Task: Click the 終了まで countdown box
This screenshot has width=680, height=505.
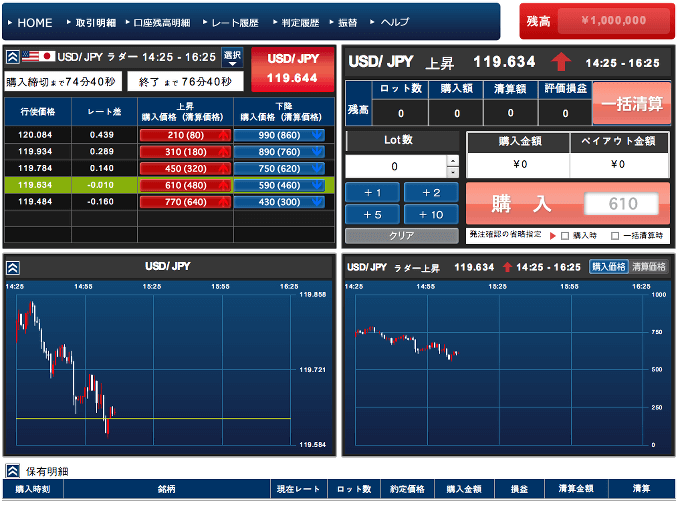Action: (186, 82)
